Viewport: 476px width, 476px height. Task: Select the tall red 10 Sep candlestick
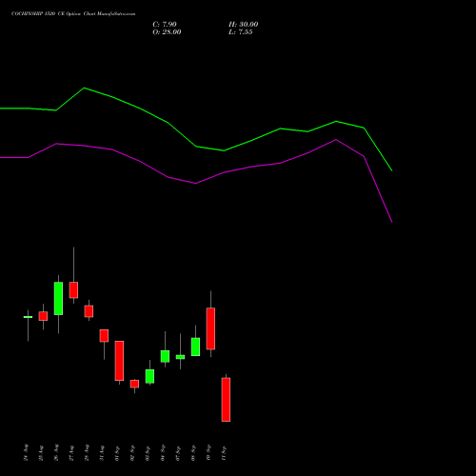point(210,328)
